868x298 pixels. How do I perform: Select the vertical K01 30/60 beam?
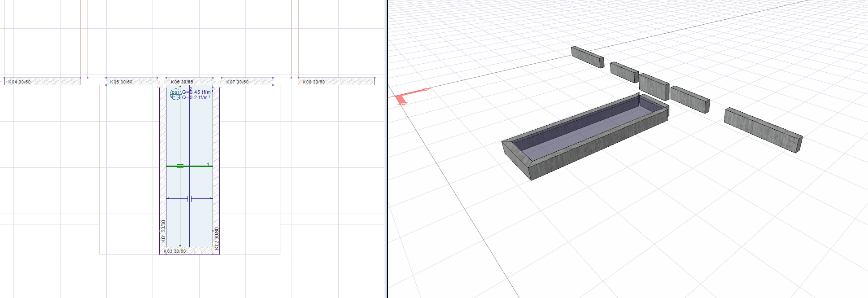(163, 180)
